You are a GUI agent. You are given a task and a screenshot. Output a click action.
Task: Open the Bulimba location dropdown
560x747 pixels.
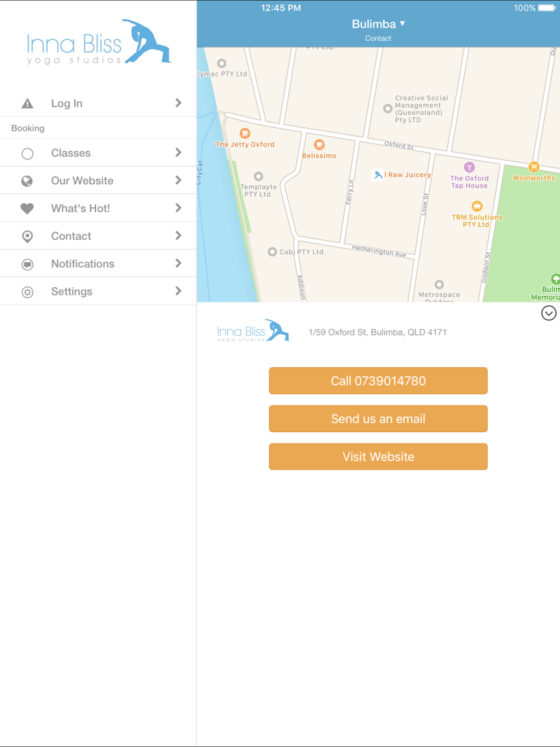(378, 24)
